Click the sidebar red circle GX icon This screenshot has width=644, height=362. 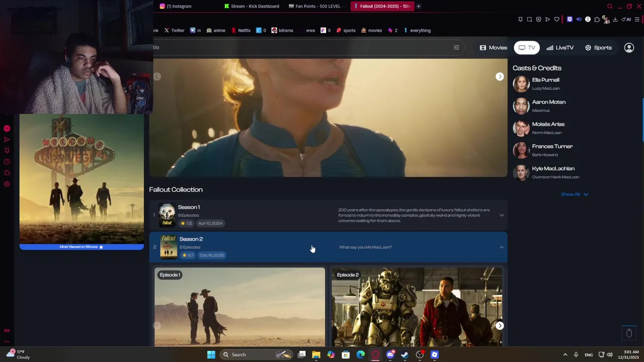pos(7,129)
